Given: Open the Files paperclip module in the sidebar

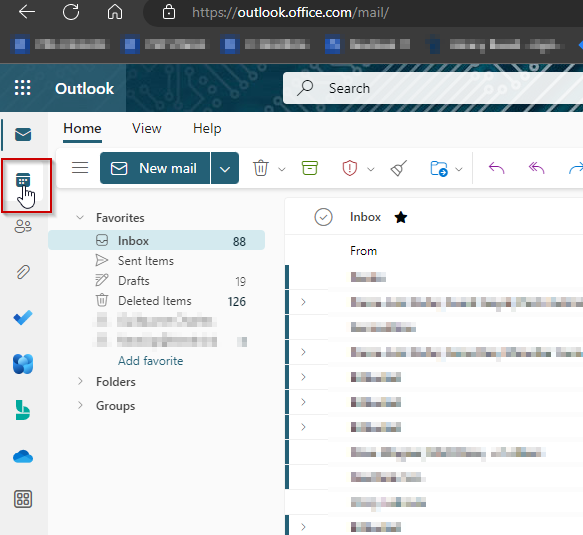Looking at the screenshot, I should pos(23,272).
